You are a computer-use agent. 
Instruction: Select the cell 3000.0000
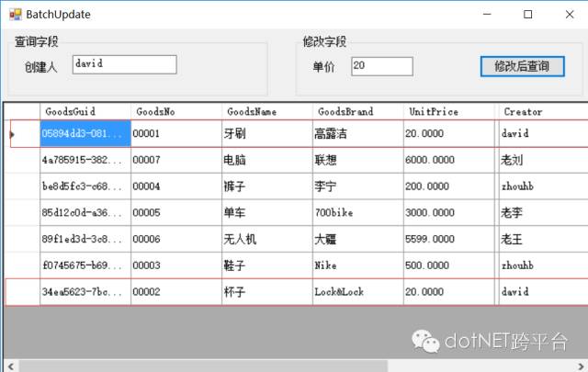449,212
